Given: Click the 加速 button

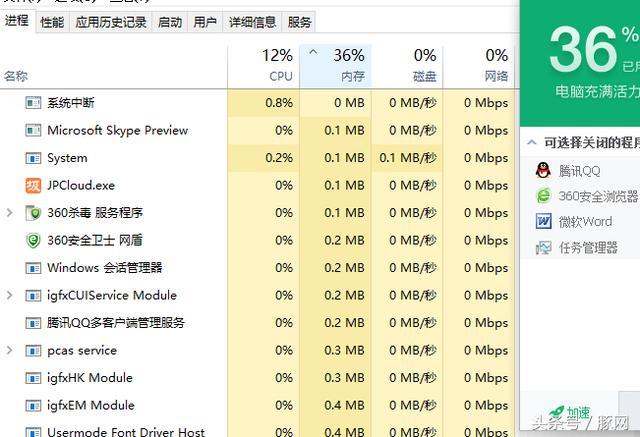Looking at the screenshot, I should click(569, 413).
